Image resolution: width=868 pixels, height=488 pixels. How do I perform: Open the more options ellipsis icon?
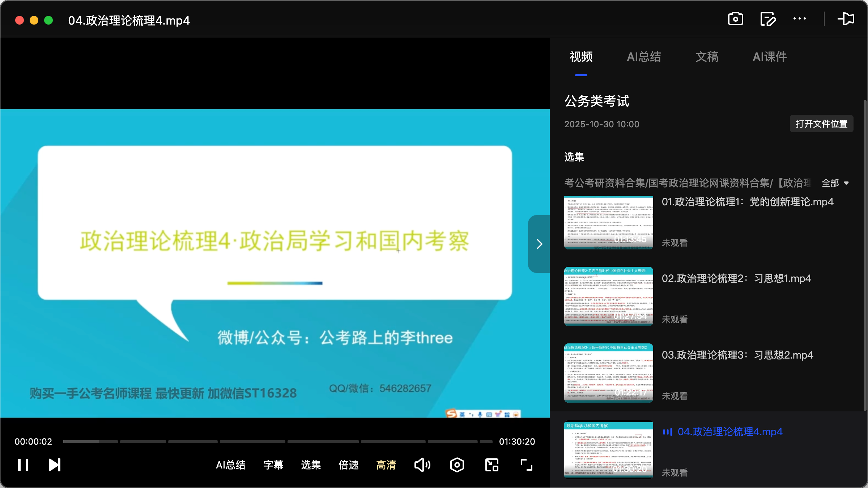[x=800, y=19]
